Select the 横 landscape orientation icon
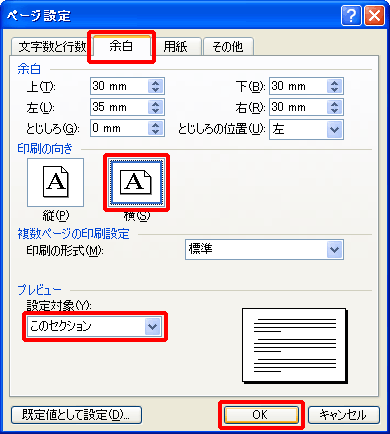Screen dimensions: 390x434 [x=136, y=182]
